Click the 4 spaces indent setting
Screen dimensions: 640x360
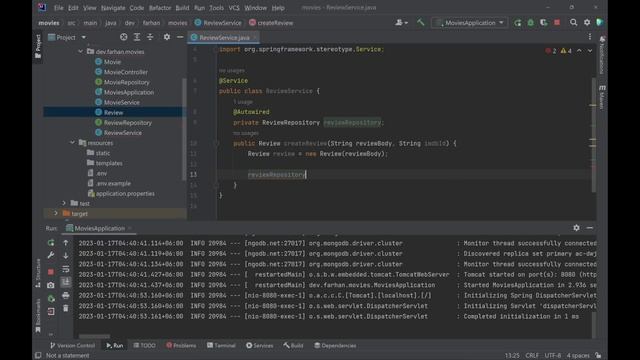click(578, 356)
